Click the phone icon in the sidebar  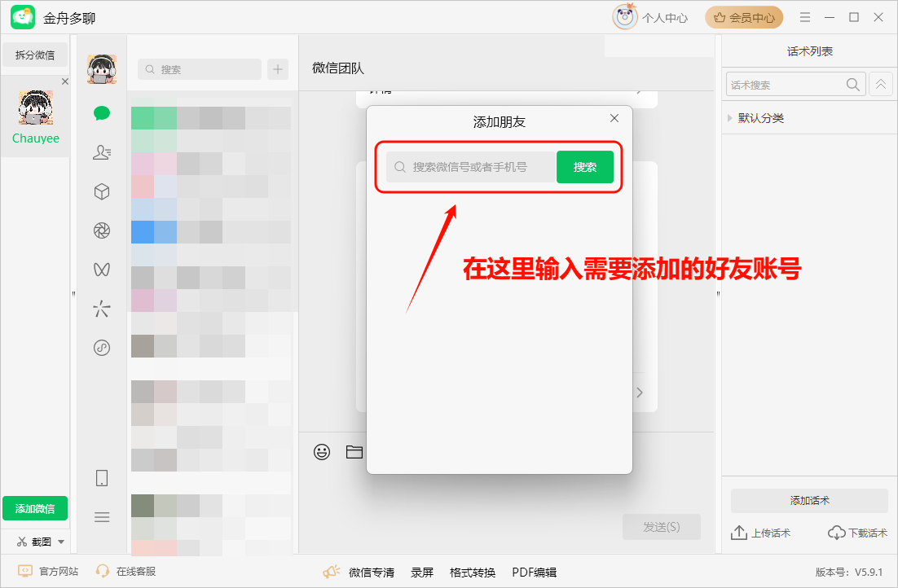coord(102,478)
